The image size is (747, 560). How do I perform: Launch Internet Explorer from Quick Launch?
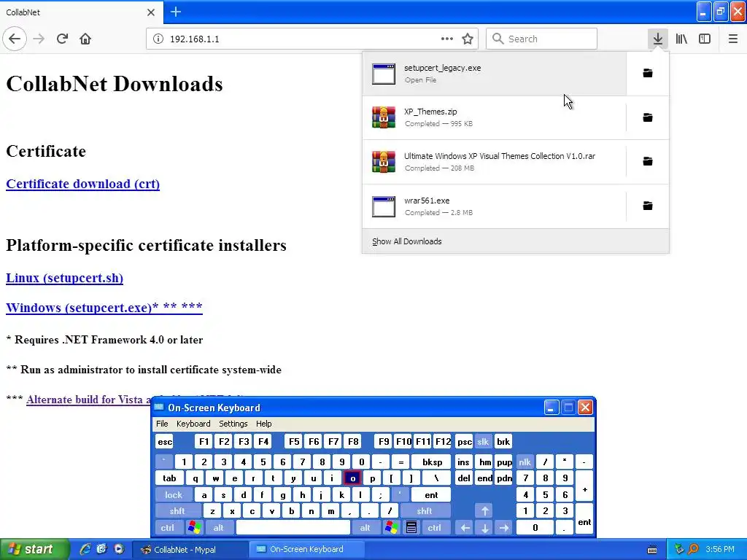pos(85,549)
